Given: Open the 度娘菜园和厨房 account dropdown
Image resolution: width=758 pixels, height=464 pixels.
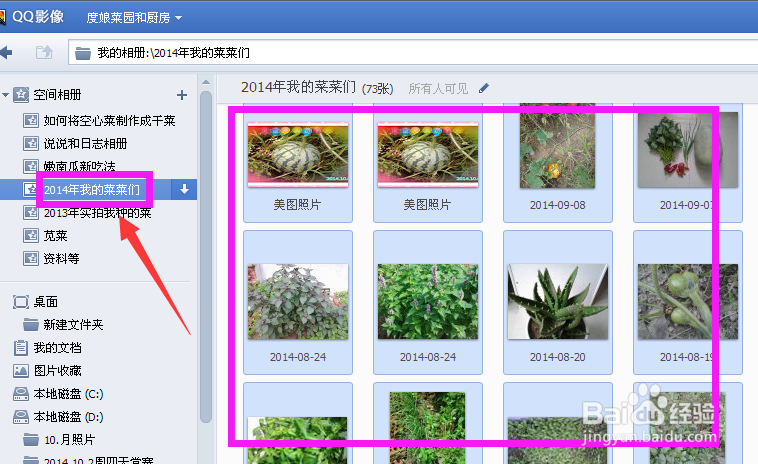Looking at the screenshot, I should coord(134,18).
